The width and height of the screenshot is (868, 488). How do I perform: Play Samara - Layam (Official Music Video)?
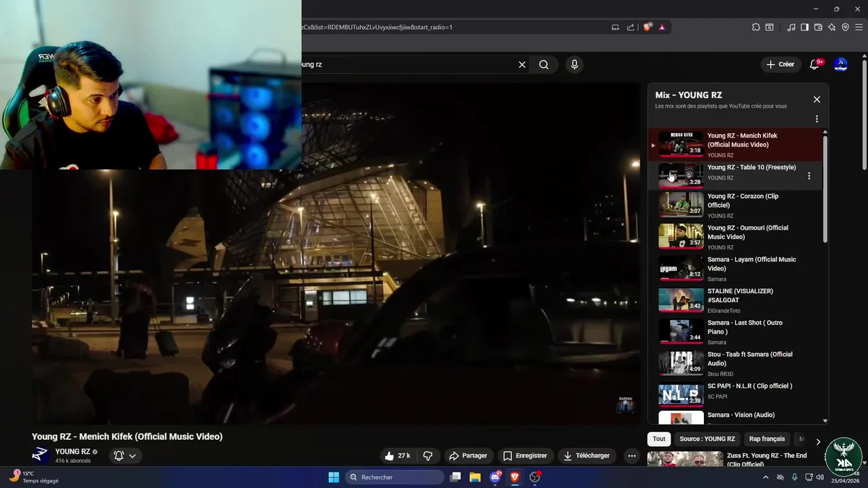tap(736, 268)
